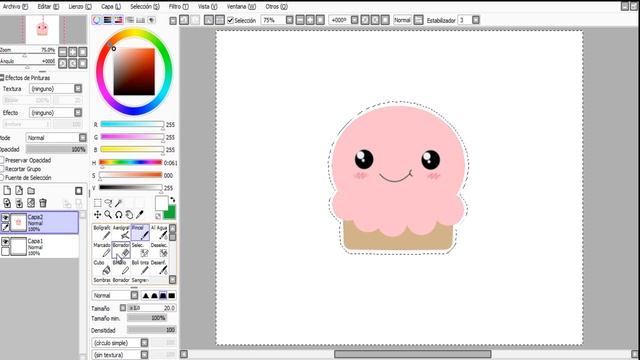
Task: Adjust the brush Densidad slider
Action: pos(151,330)
